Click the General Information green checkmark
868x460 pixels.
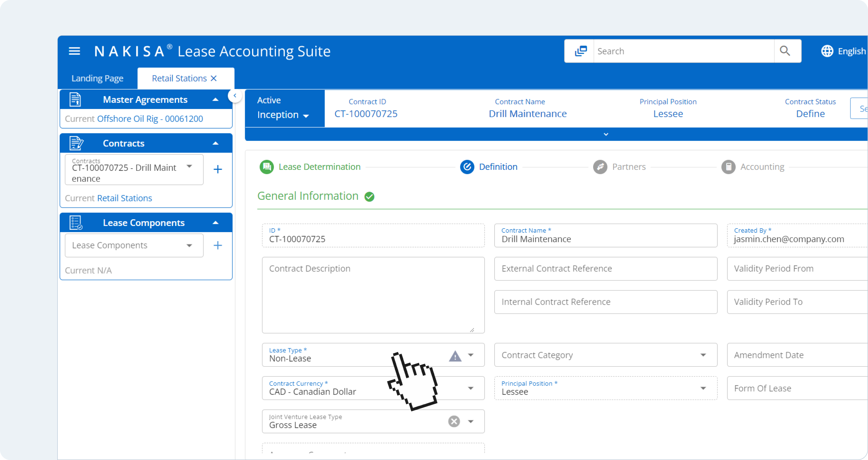pos(369,197)
